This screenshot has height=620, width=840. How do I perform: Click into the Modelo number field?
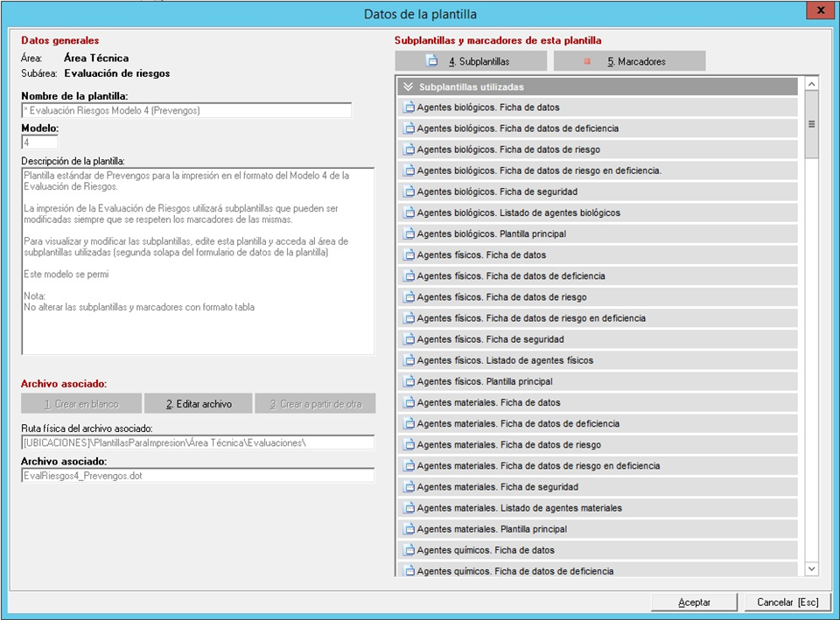coord(39,142)
